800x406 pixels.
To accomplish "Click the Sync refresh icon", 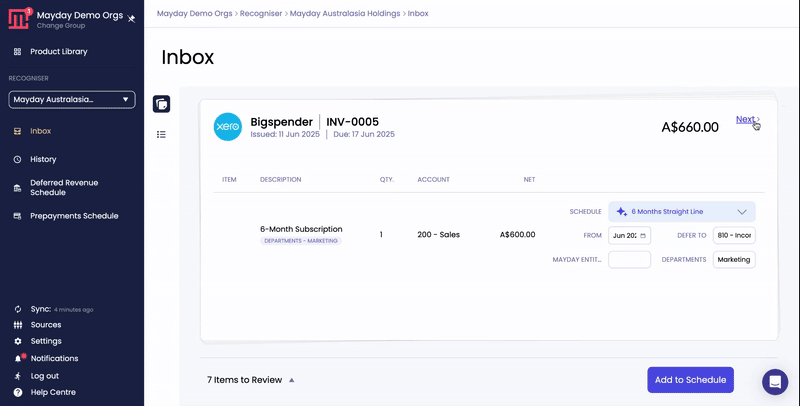I will tap(18, 309).
